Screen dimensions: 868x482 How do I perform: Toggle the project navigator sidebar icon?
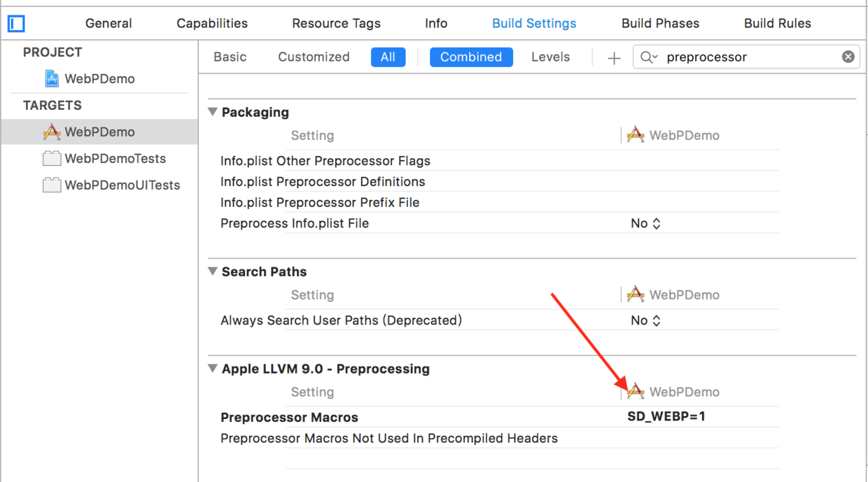tap(16, 24)
